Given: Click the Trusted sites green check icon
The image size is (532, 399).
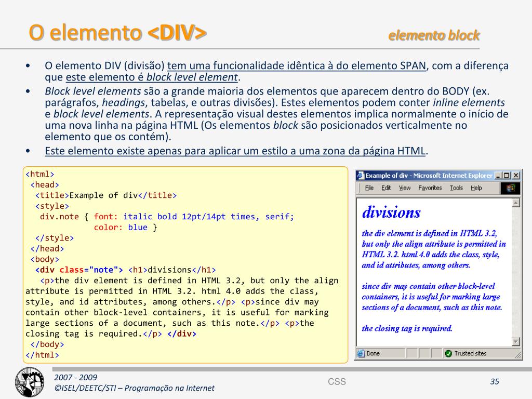Looking at the screenshot, I should click(x=448, y=353).
